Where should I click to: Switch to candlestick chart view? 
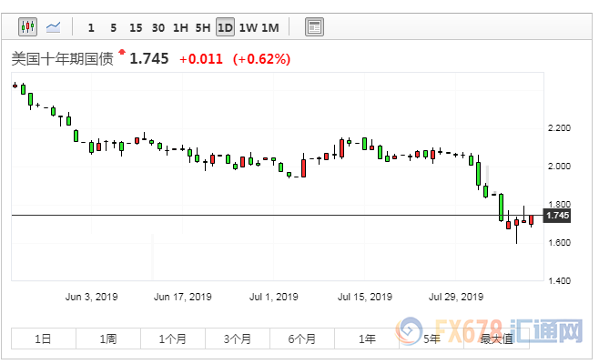(28, 27)
